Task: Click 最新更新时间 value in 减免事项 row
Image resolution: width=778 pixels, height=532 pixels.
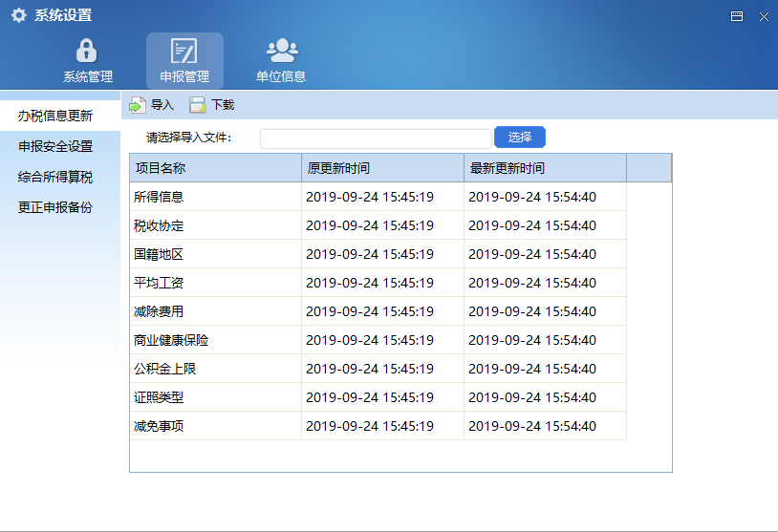Action: coord(532,426)
